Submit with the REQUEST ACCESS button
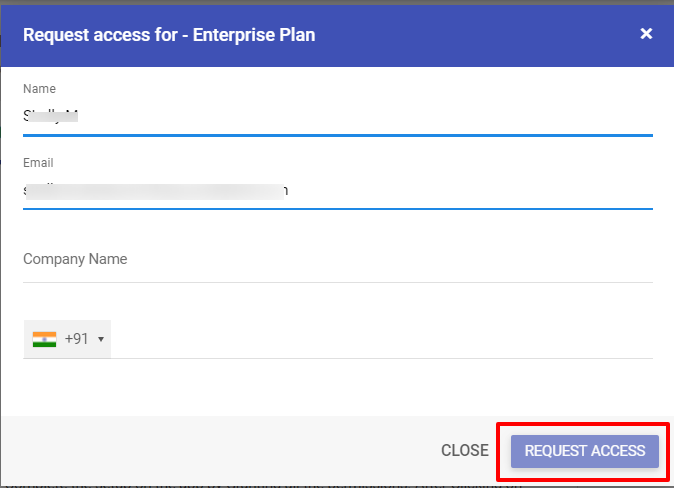This screenshot has height=488, width=674. pos(585,451)
